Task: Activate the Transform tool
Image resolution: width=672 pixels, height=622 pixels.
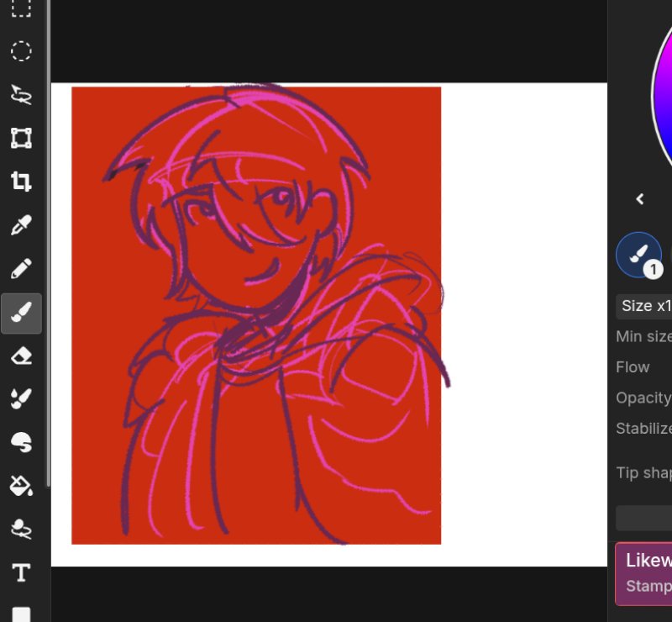Action: (21, 138)
